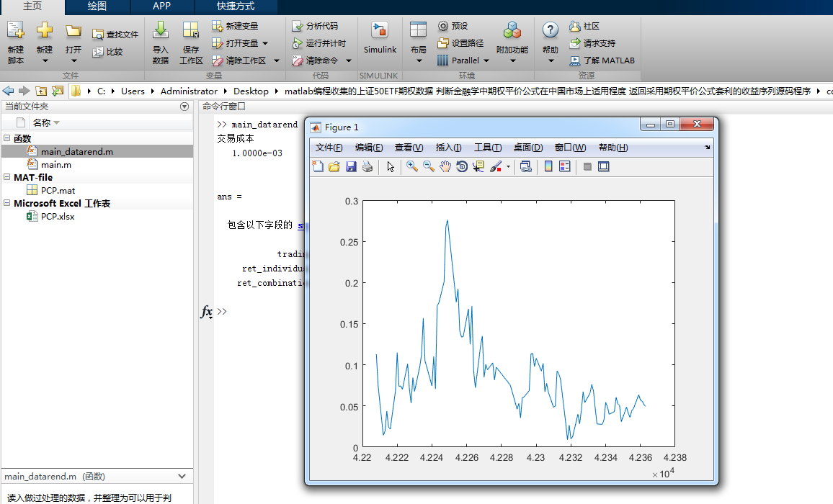Open the 新建 dropdown arrow
The width and height of the screenshot is (833, 504).
[x=45, y=60]
